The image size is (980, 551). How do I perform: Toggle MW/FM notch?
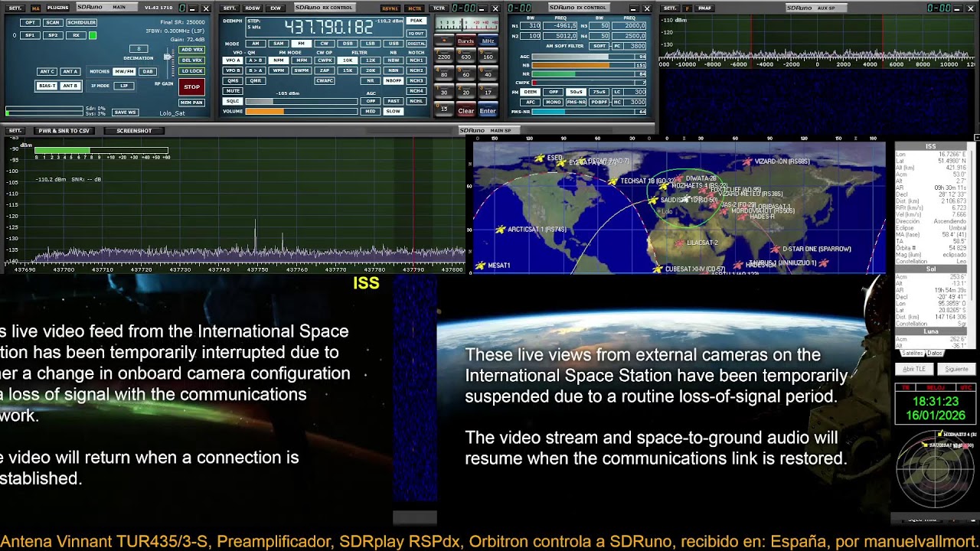click(x=125, y=72)
